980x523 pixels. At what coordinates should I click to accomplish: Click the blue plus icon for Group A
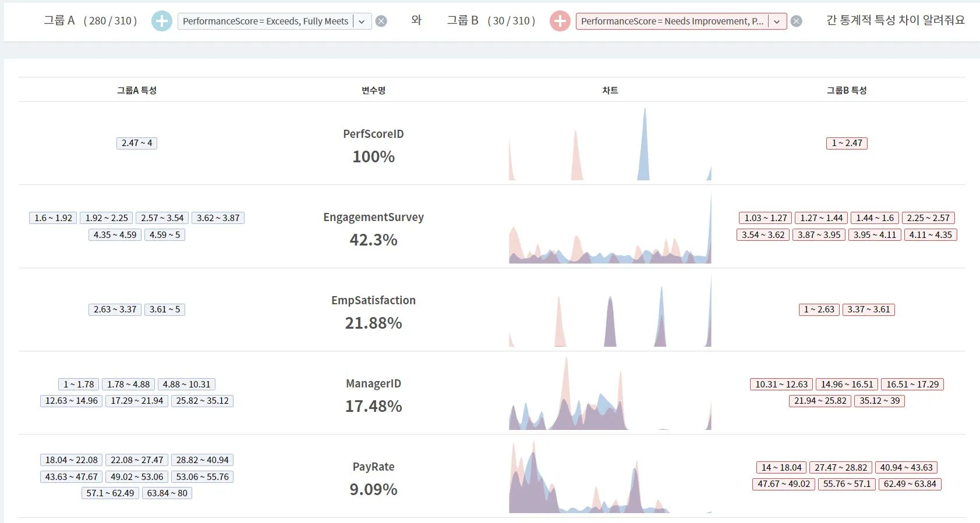tap(161, 21)
